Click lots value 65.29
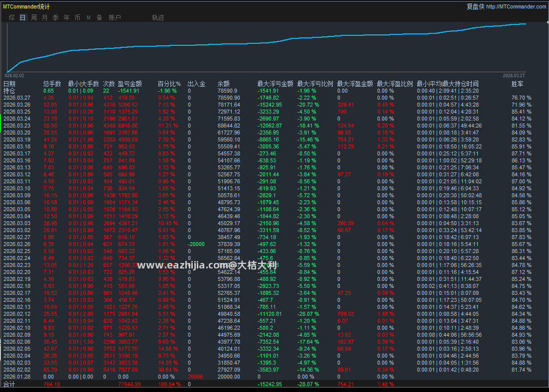Screen dimensions: 549x392 point(50,370)
